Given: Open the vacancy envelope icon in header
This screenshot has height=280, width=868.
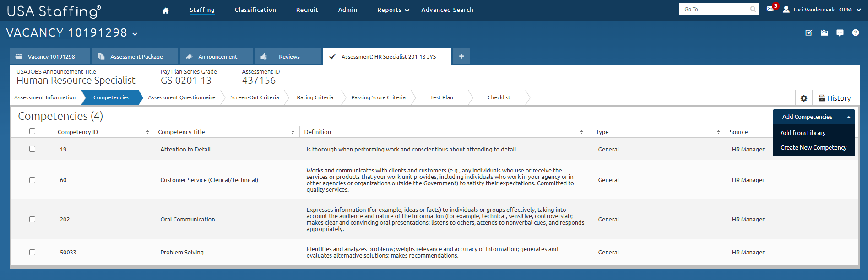Looking at the screenshot, I should [825, 32].
